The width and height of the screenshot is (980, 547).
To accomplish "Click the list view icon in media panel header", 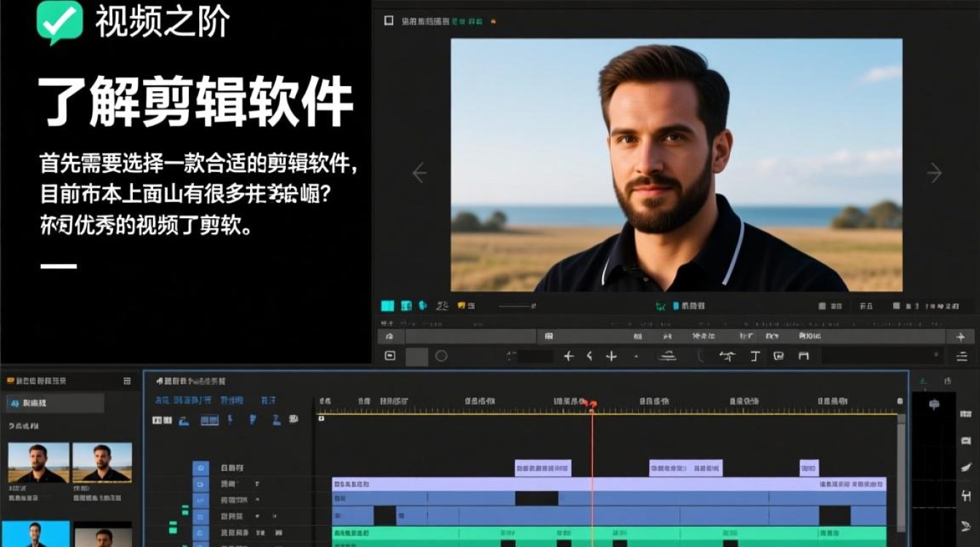I will click(128, 381).
